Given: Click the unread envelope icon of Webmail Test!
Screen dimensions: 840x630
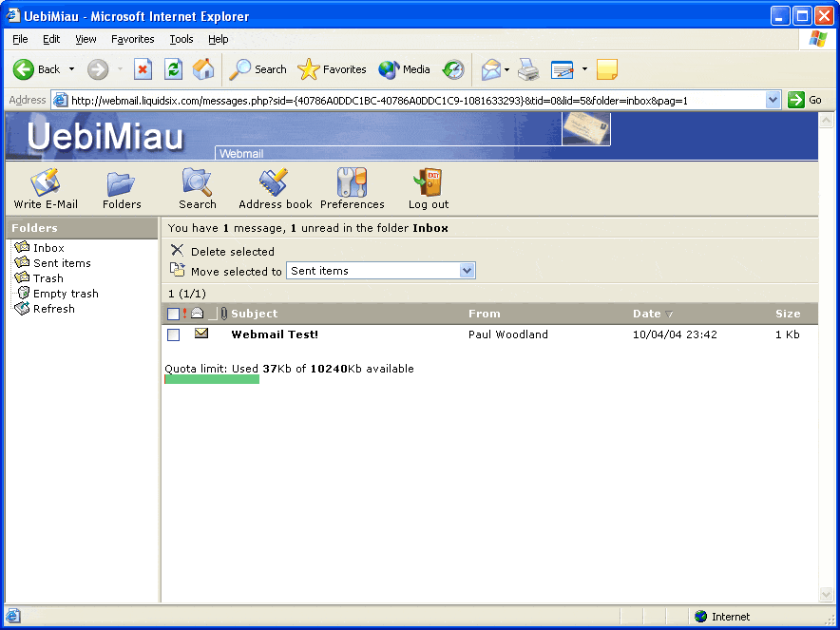Looking at the screenshot, I should point(200,334).
